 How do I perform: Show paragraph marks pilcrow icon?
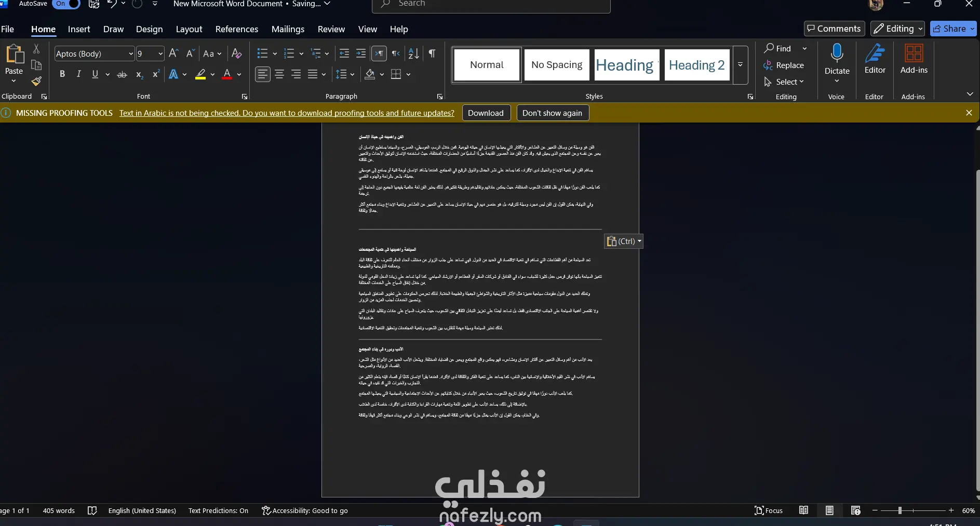(x=432, y=53)
